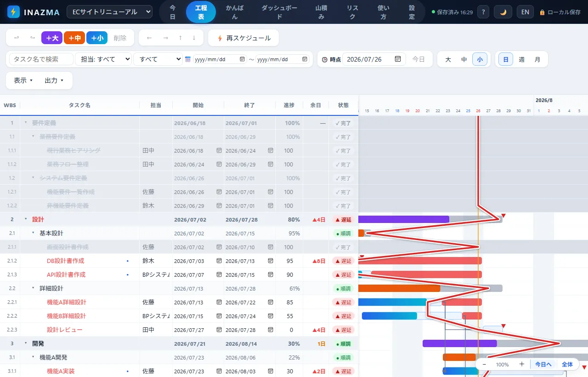Collapse the 要件定義 group
The height and width of the screenshot is (377, 588).
pyautogui.click(x=26, y=123)
